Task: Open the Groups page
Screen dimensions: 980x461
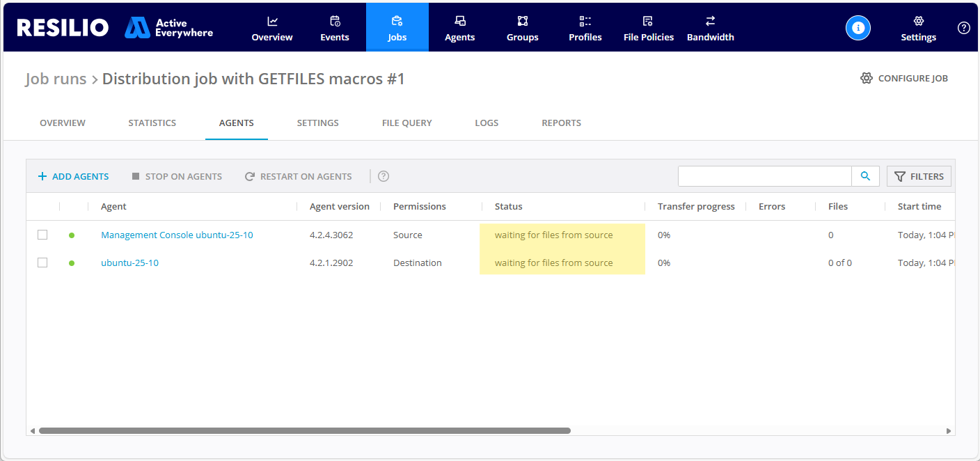Action: point(522,28)
